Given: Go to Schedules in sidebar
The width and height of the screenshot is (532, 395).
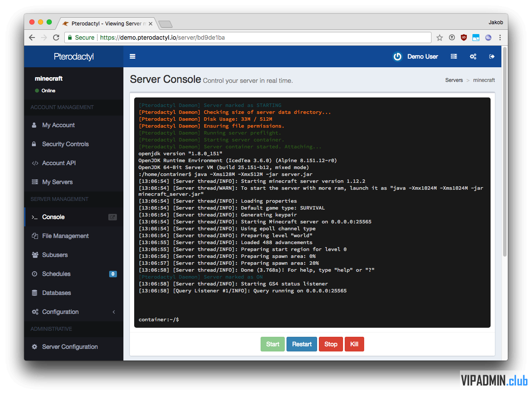Looking at the screenshot, I should [56, 274].
